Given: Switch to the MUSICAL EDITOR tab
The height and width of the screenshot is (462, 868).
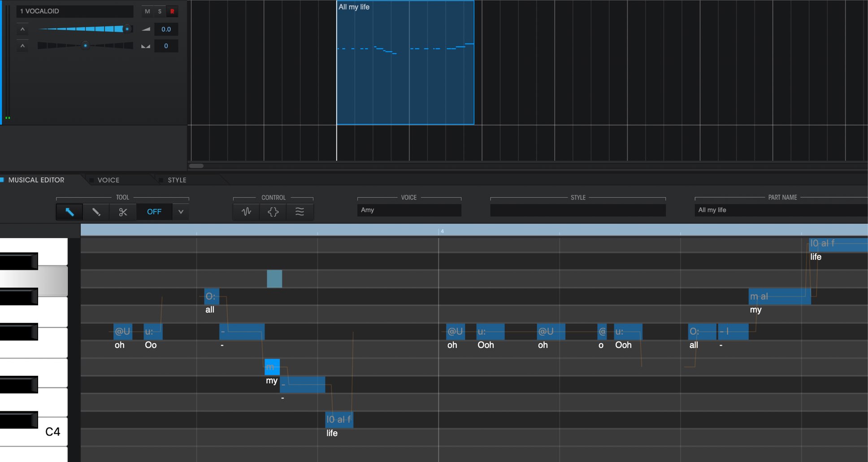Looking at the screenshot, I should pos(36,180).
